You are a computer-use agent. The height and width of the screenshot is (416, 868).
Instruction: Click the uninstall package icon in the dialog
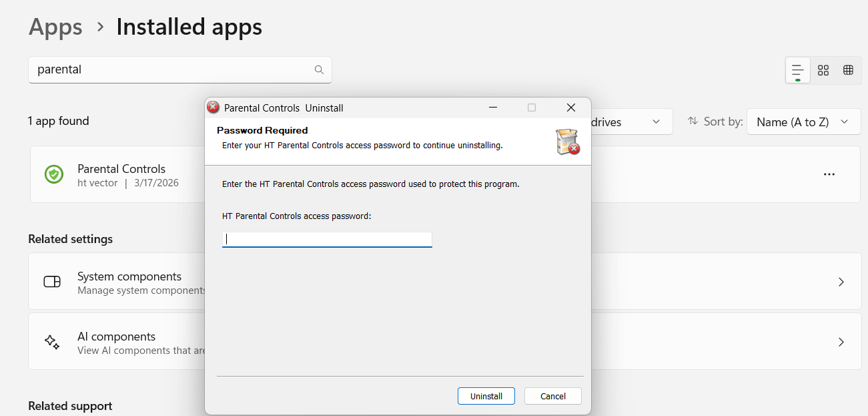click(568, 142)
